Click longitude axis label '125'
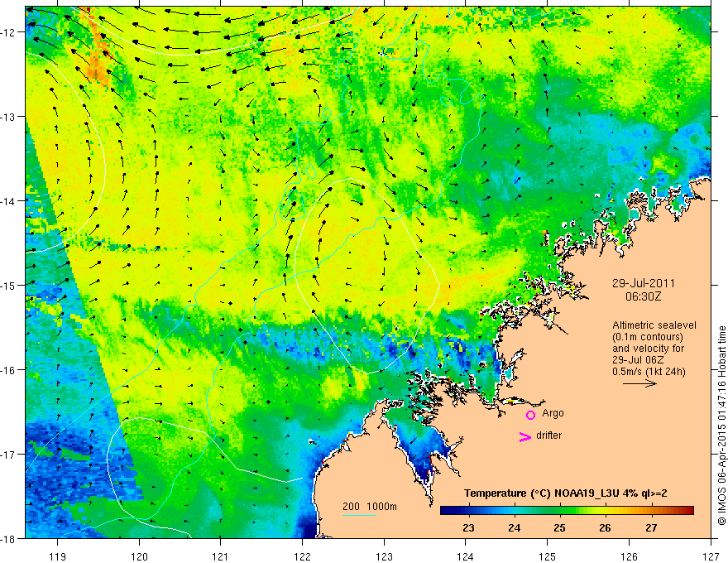Image resolution: width=728 pixels, height=563 pixels. click(548, 556)
